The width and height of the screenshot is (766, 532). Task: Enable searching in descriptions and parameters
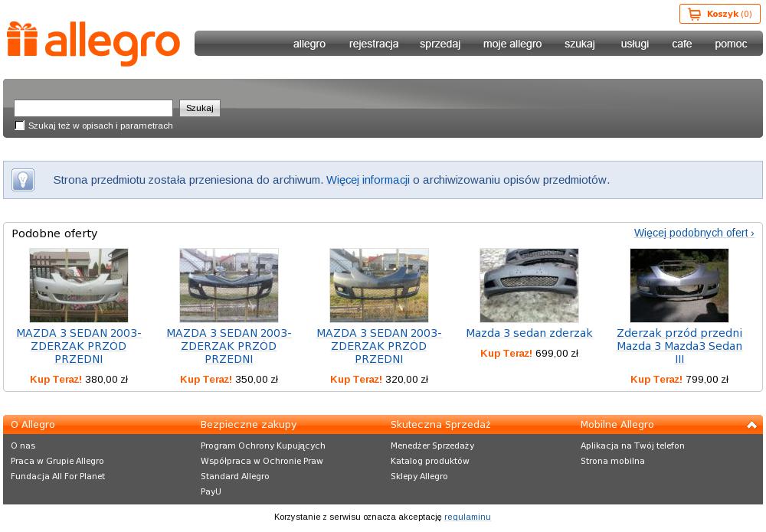(20, 126)
